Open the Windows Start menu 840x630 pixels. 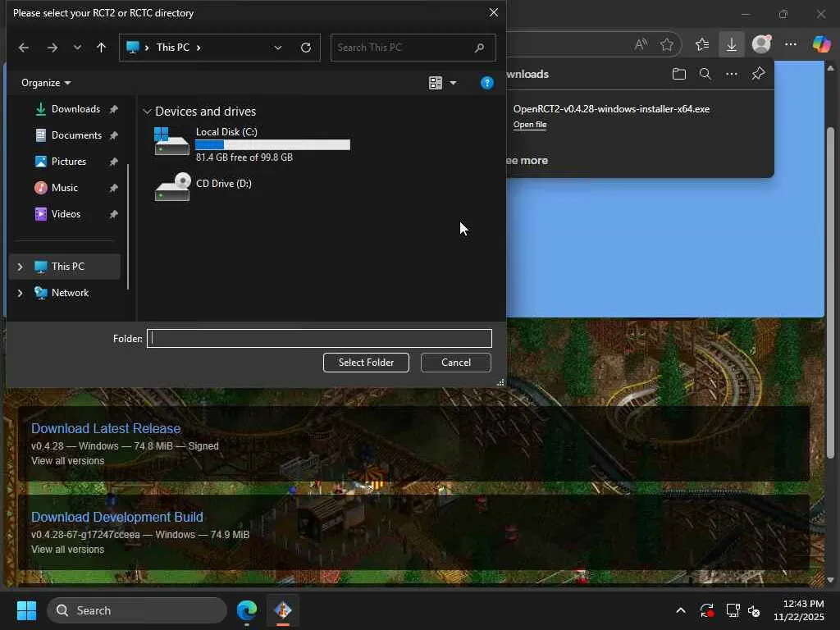26,610
